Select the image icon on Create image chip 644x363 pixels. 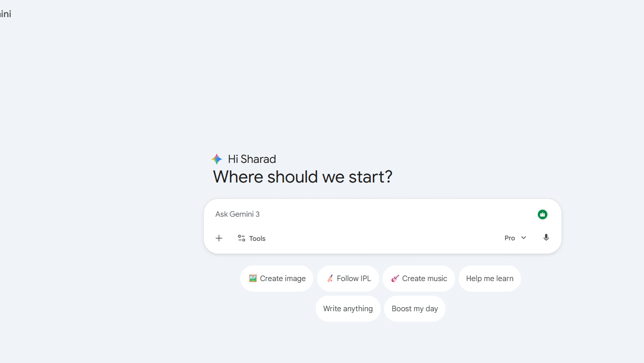pos(253,278)
